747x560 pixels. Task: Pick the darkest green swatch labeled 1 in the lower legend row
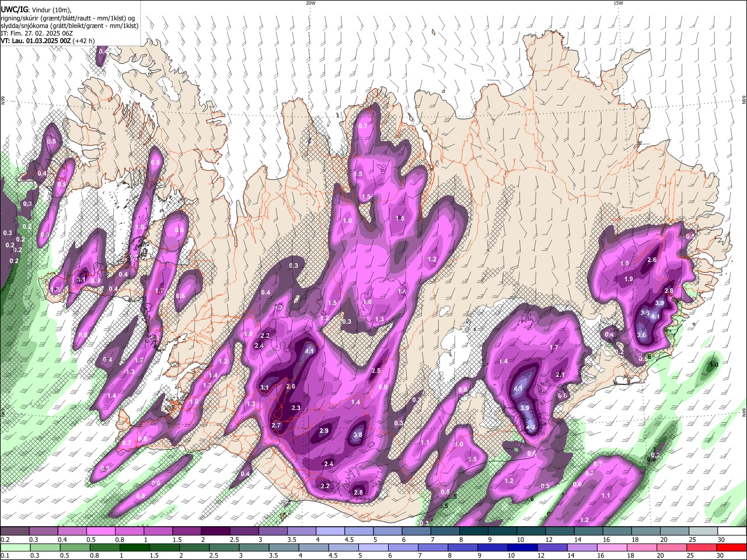134,547
